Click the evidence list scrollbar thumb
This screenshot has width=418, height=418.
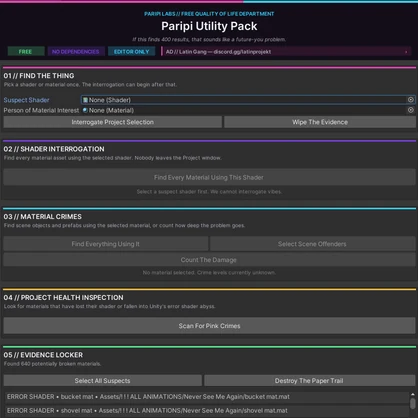point(413,403)
